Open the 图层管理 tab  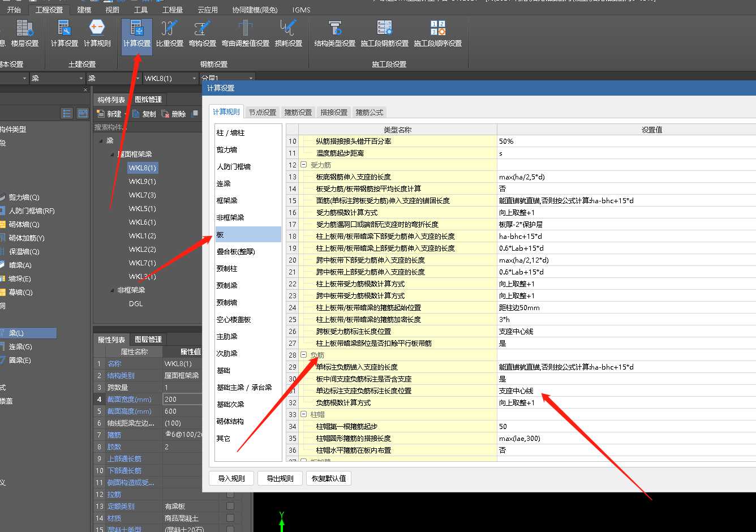click(148, 340)
